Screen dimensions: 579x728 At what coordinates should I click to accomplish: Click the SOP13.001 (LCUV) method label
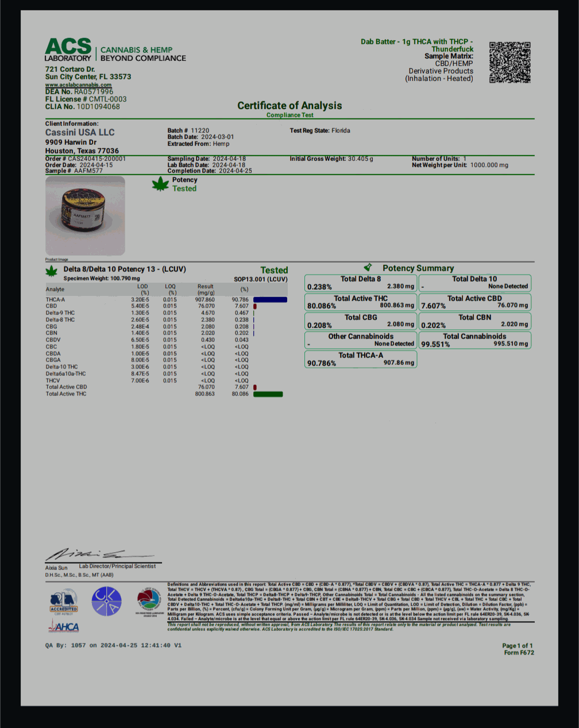pos(261,279)
